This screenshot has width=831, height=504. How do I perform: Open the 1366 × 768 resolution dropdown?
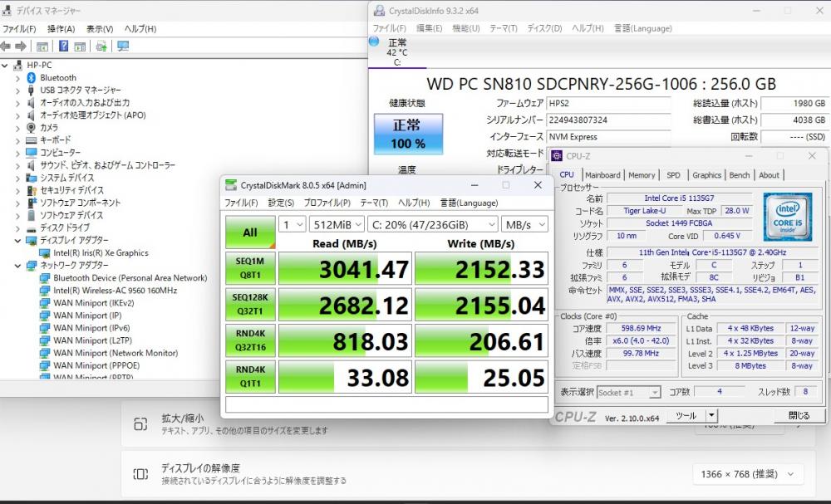tap(748, 474)
